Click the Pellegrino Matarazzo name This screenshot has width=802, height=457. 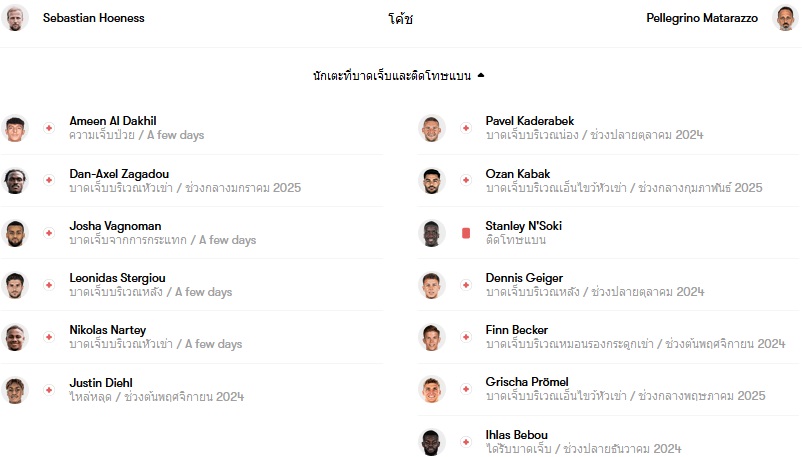(702, 18)
